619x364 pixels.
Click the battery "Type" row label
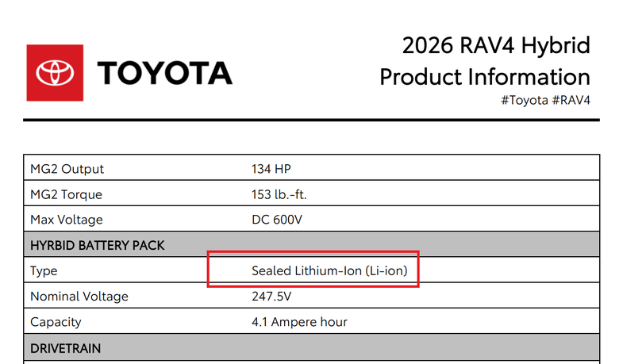[44, 271]
